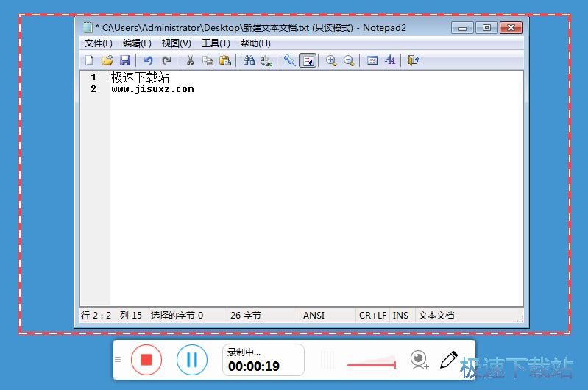The height and width of the screenshot is (390, 588).
Task: Click the 录制中... status label
Action: click(244, 352)
